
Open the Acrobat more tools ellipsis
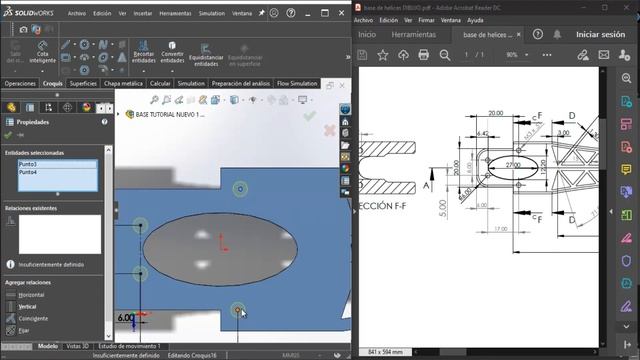(547, 55)
